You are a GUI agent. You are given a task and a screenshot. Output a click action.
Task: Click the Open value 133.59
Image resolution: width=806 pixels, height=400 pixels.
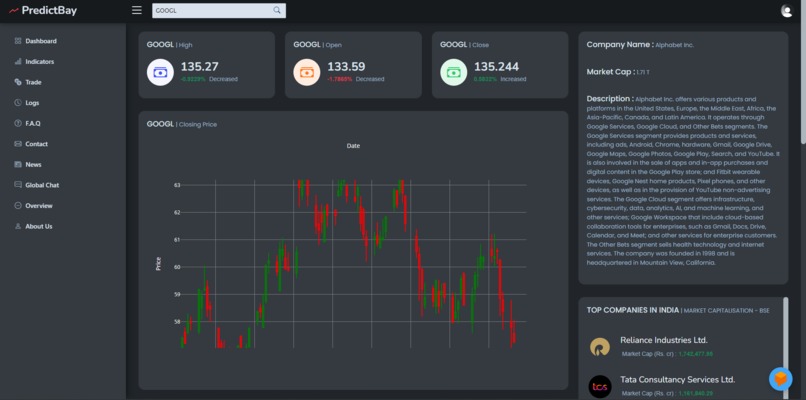tap(346, 66)
